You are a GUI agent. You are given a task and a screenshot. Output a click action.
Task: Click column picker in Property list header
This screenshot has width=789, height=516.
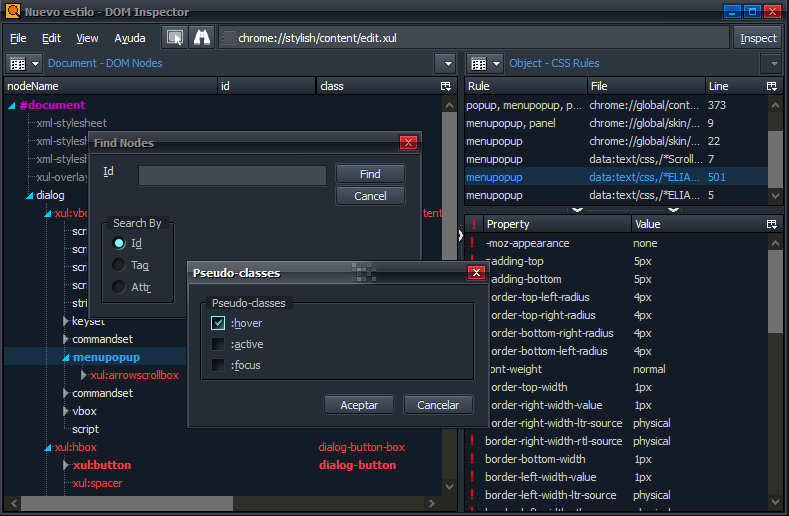(x=772, y=224)
